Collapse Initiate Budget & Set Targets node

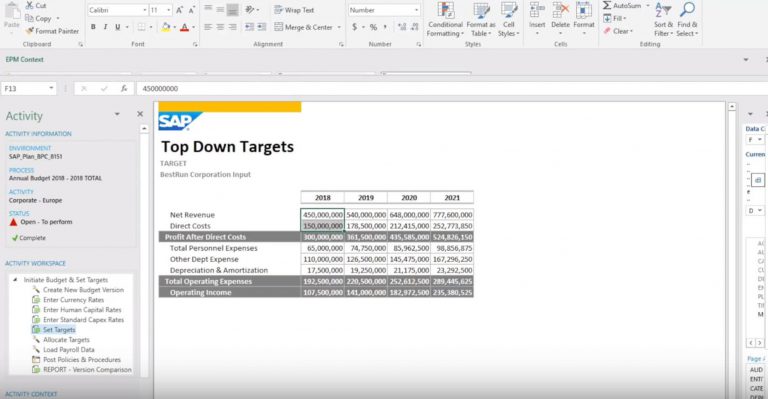[x=15, y=280]
